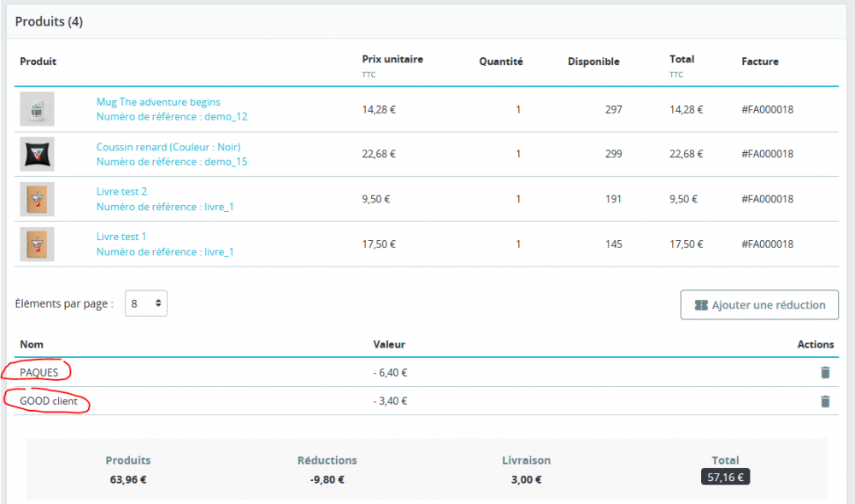The width and height of the screenshot is (855, 504).
Task: Click the Prix unitaire column header
Action: click(392, 60)
